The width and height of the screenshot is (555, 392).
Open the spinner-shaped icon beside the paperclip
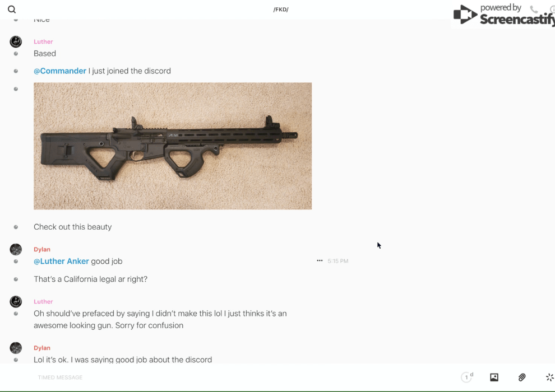coord(550,377)
